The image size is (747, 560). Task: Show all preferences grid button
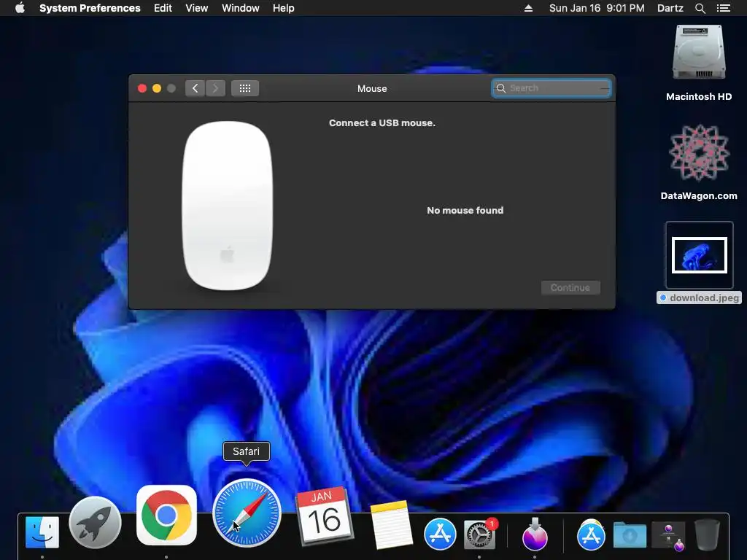pyautogui.click(x=245, y=88)
